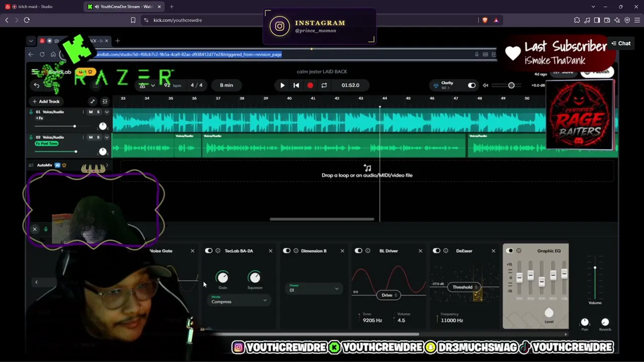Screen dimensions: 644x362
Task: Open the Compress mode dropdown
Action: point(239,301)
